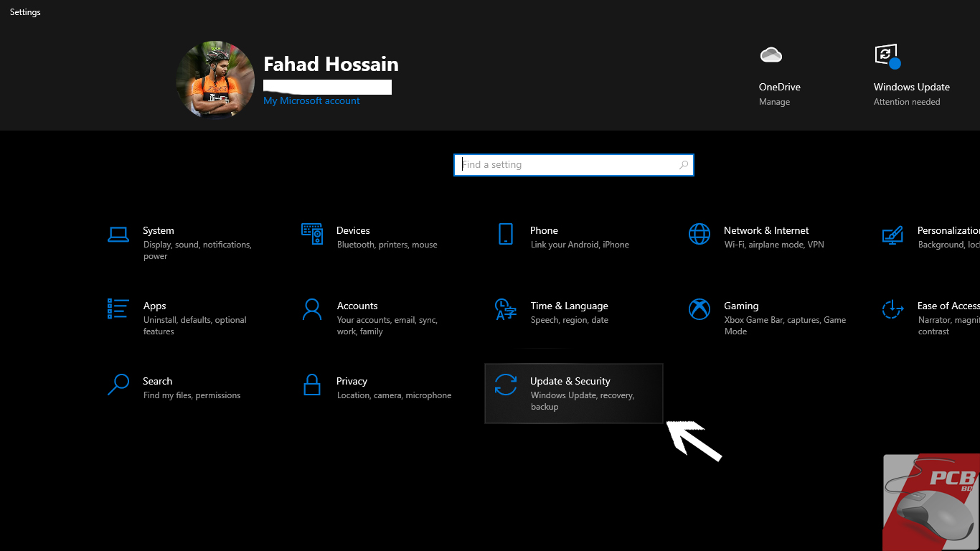Click 'Location, camera, microphone' description

click(x=394, y=395)
